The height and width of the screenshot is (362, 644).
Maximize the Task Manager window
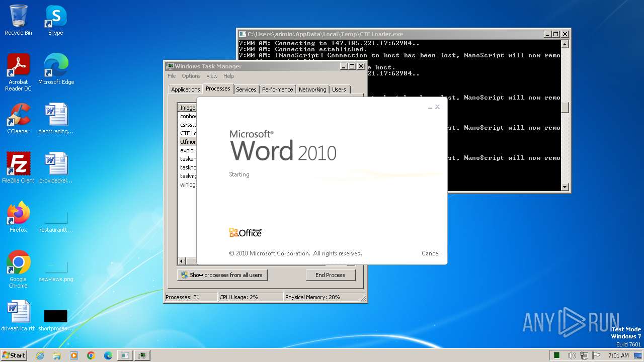352,66
